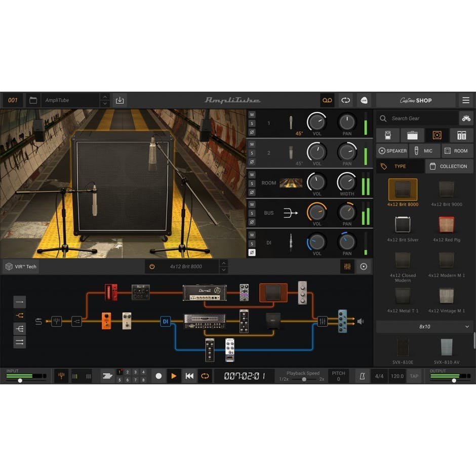476x476 pixels.
Task: Click the preset up arrow stepper
Action: click(105, 97)
